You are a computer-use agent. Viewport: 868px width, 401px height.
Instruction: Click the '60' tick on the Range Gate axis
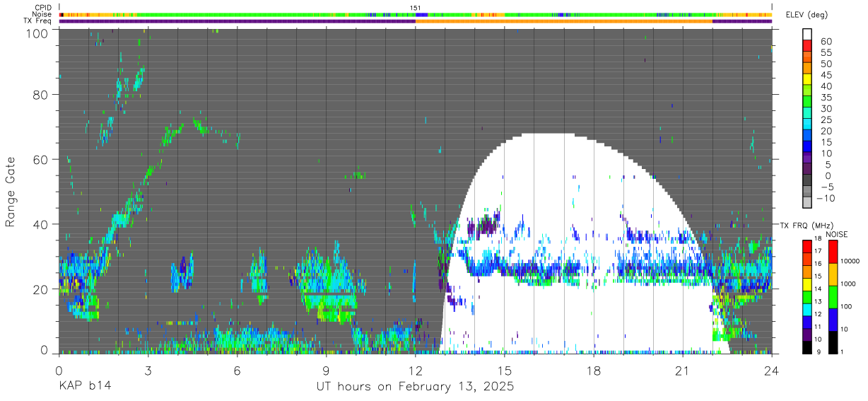pyautogui.click(x=42, y=159)
